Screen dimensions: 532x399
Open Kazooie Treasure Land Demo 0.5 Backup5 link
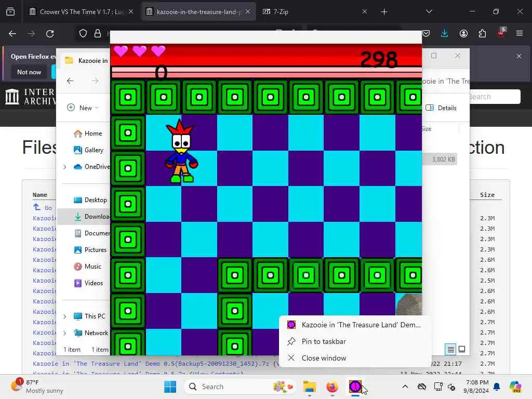click(x=151, y=364)
